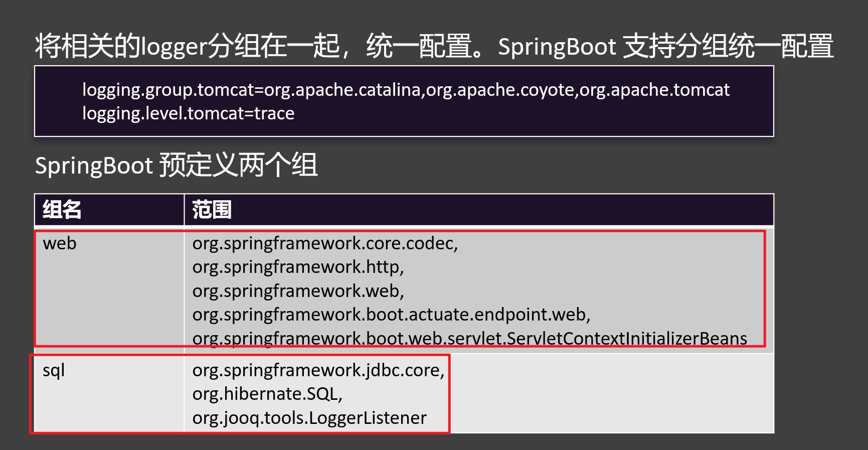The height and width of the screenshot is (450, 868).
Task: Select the logging.group.tomcat configuration line
Action: coord(406,90)
